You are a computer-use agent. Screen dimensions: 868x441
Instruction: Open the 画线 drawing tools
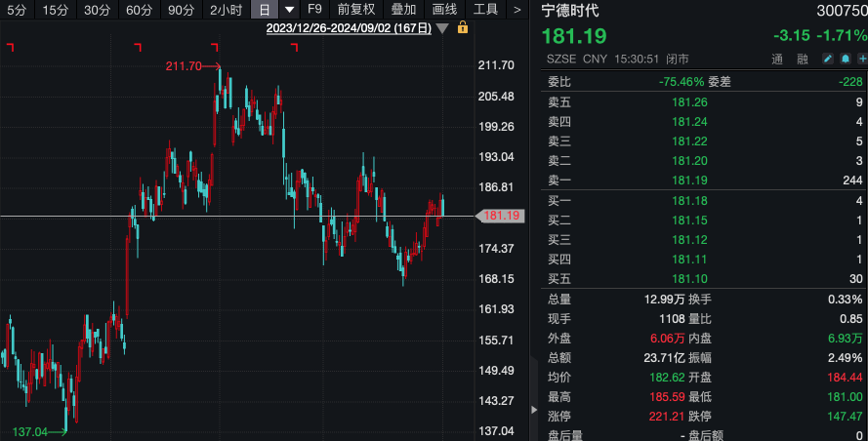(x=444, y=10)
